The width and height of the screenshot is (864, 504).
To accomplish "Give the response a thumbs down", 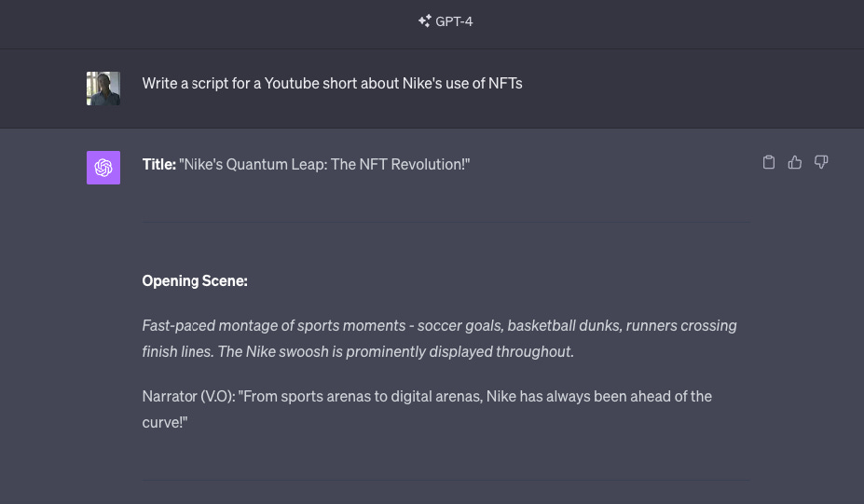I will [821, 162].
